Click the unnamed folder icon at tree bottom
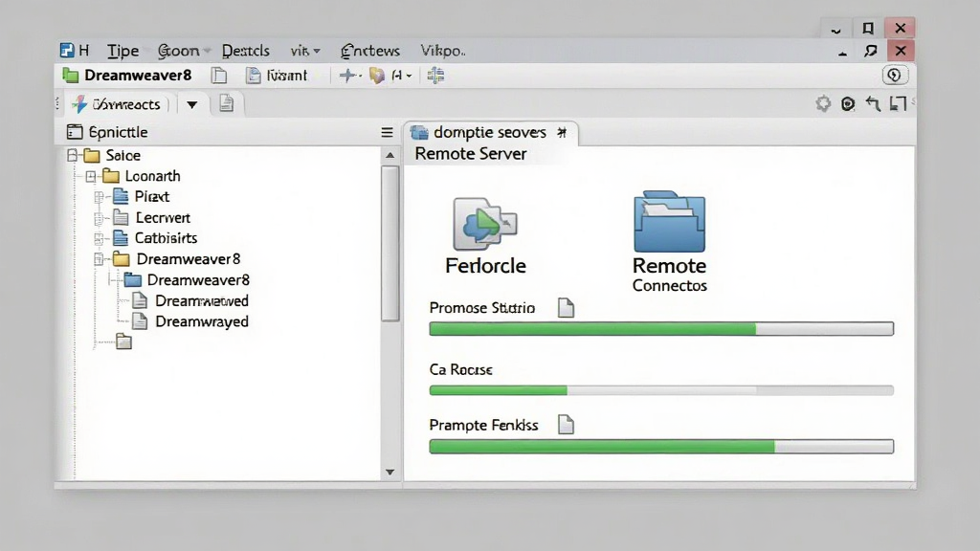Viewport: 980px width, 551px height. (123, 342)
